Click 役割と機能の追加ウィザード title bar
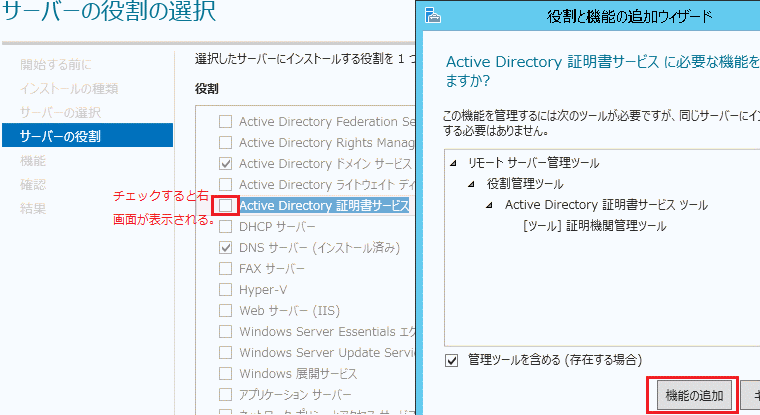Image resolution: width=760 pixels, height=415 pixels. coord(629,16)
